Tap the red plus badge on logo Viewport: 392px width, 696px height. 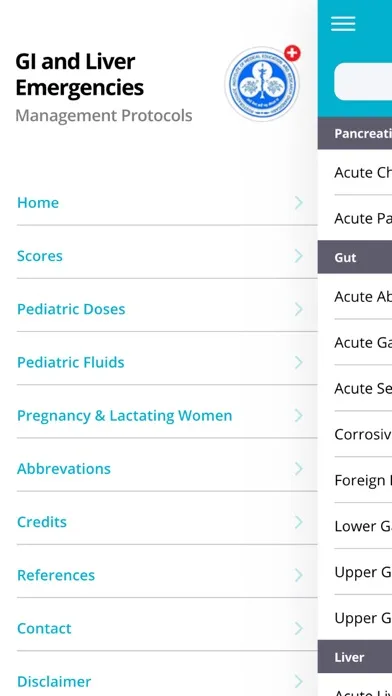click(x=292, y=53)
